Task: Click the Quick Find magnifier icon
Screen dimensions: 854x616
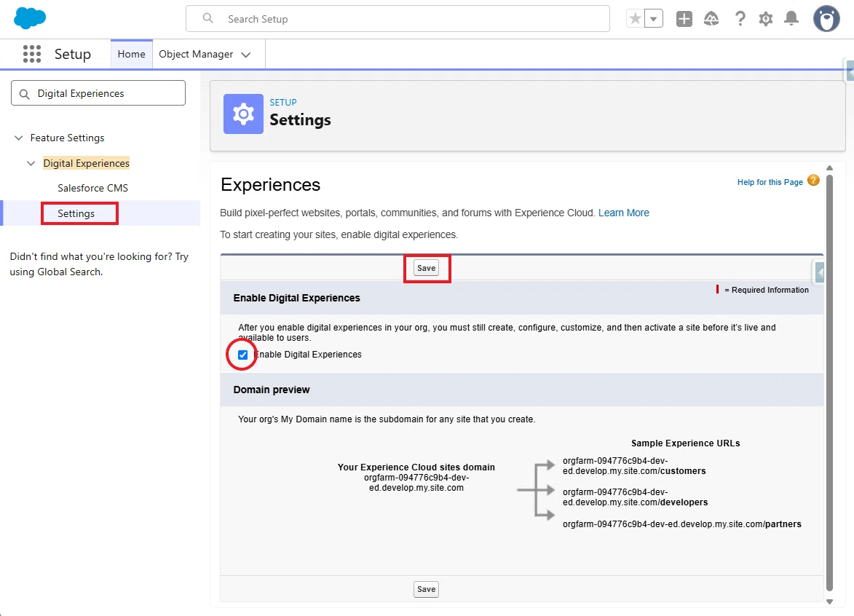Action: (24, 94)
